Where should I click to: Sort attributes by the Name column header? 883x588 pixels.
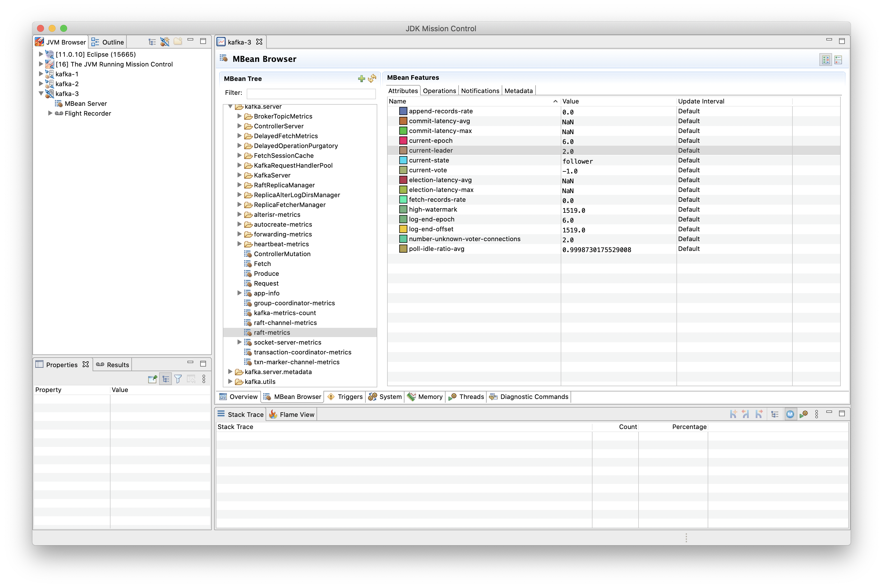[474, 101]
